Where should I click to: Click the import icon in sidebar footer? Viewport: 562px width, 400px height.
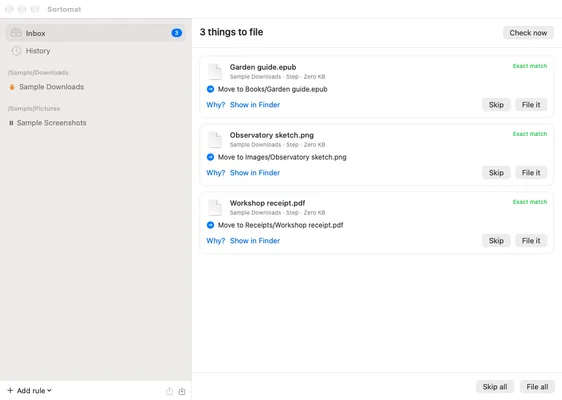(182, 391)
